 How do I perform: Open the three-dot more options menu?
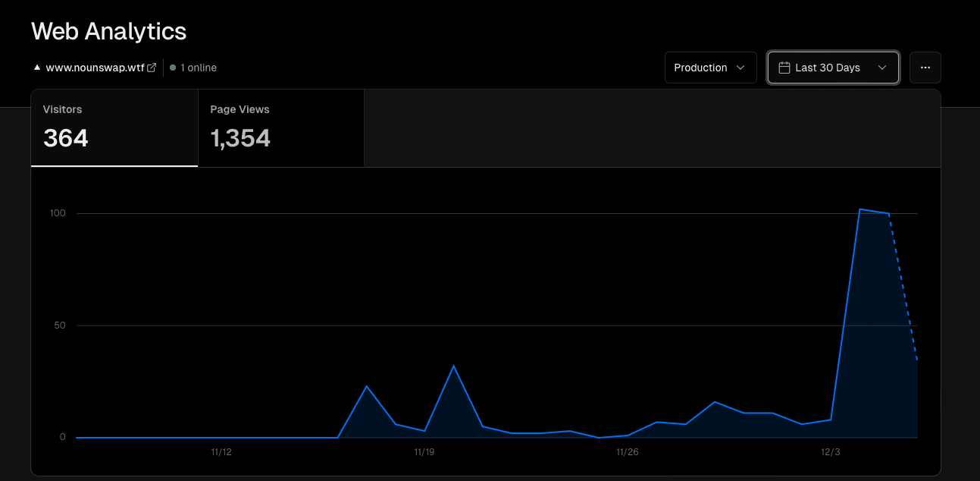[x=925, y=68]
